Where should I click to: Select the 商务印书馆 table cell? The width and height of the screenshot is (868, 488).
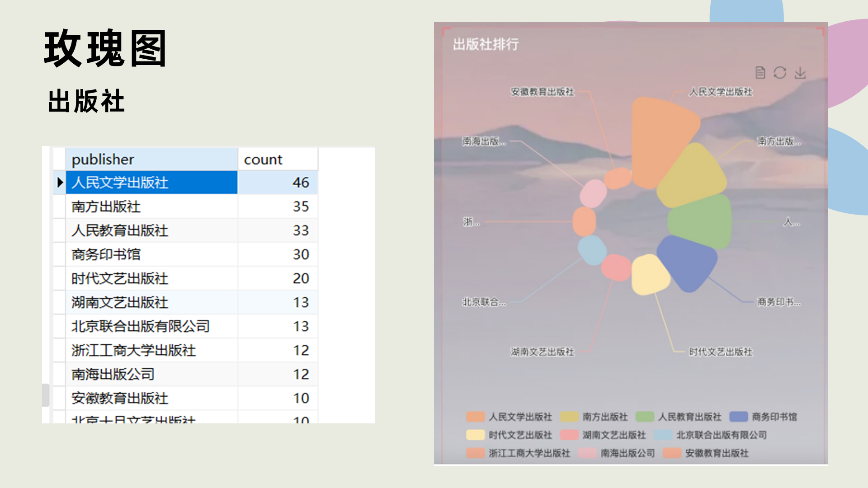(151, 254)
